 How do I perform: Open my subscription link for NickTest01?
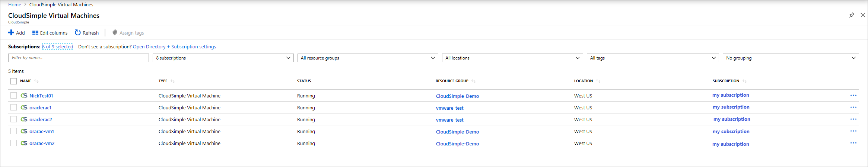731,95
